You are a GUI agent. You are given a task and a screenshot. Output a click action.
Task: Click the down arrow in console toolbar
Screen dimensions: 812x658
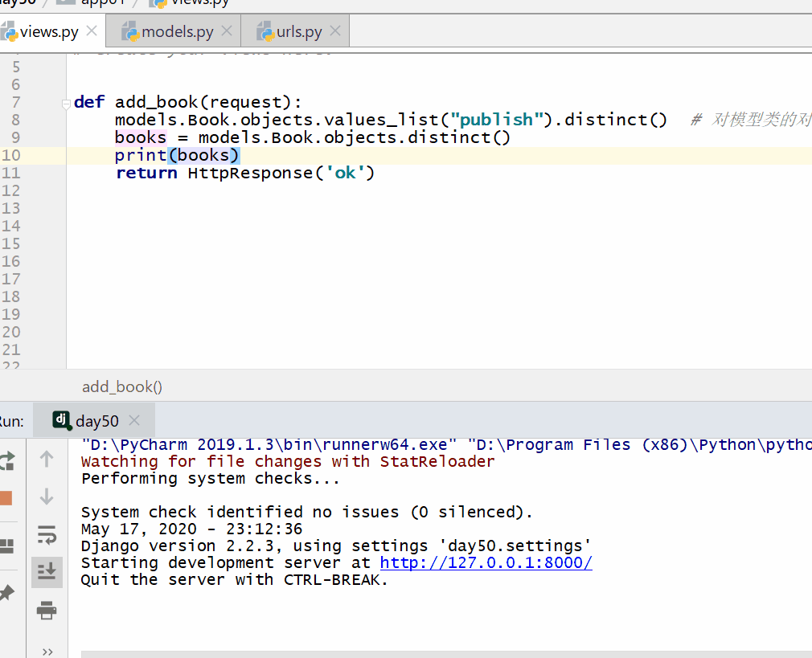pyautogui.click(x=47, y=497)
